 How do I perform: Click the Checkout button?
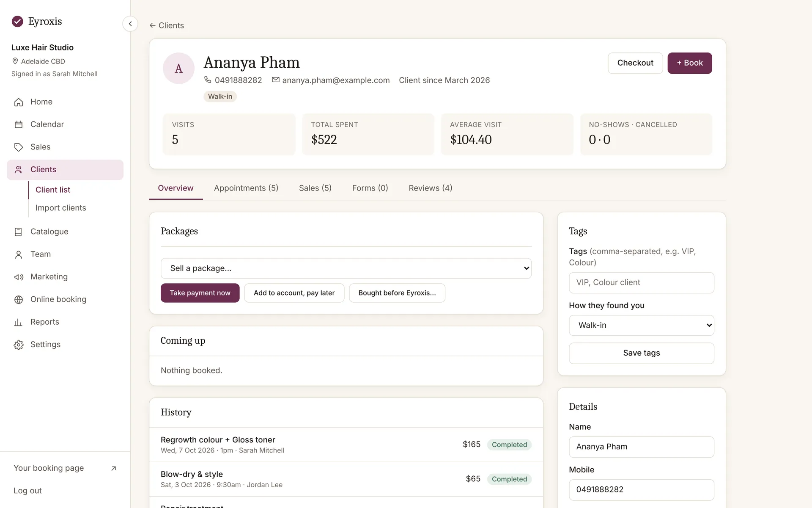pyautogui.click(x=635, y=63)
